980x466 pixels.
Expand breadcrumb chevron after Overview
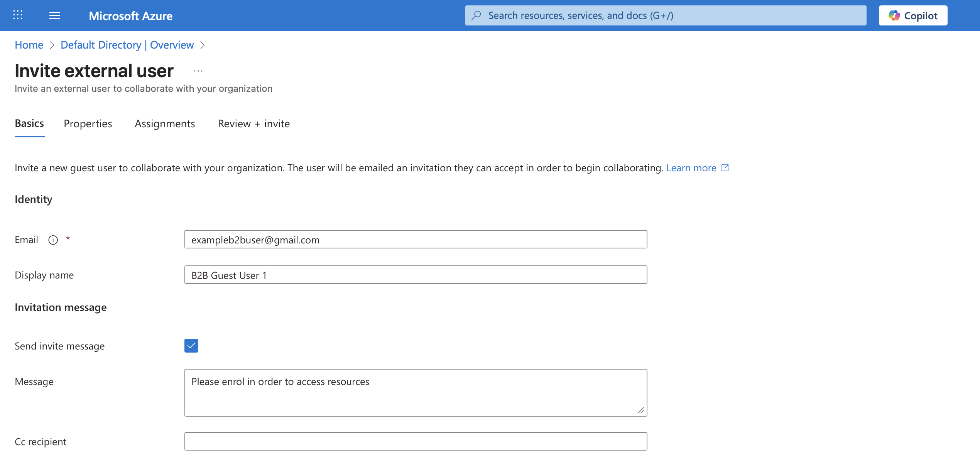(203, 45)
